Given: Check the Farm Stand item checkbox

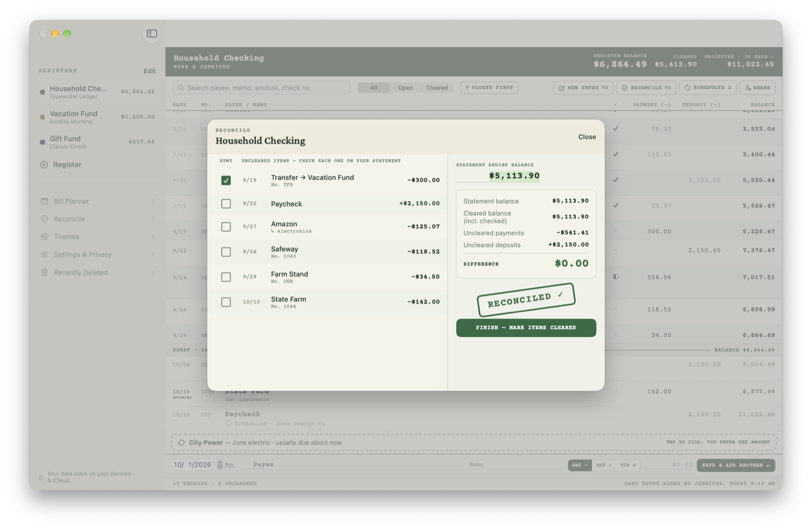Looking at the screenshot, I should (x=226, y=277).
